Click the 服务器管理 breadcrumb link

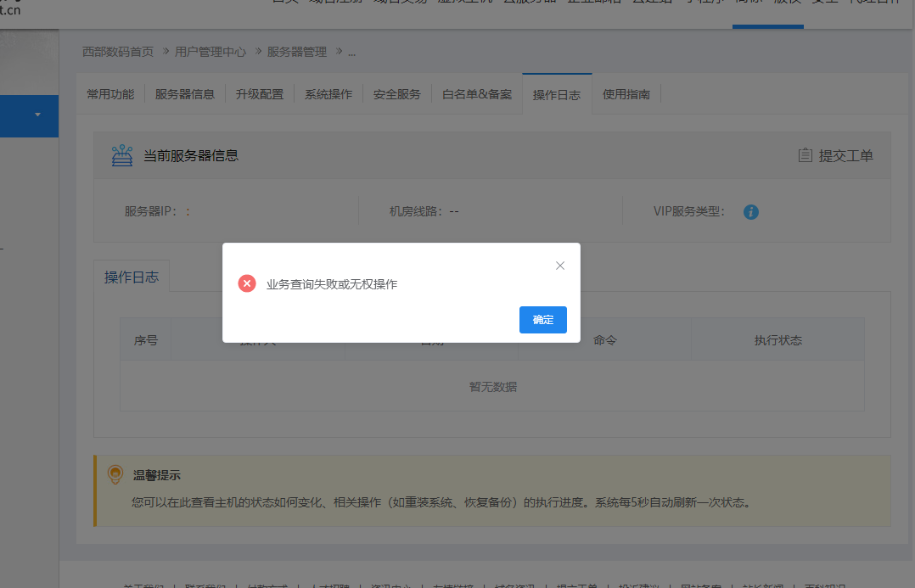tap(296, 52)
